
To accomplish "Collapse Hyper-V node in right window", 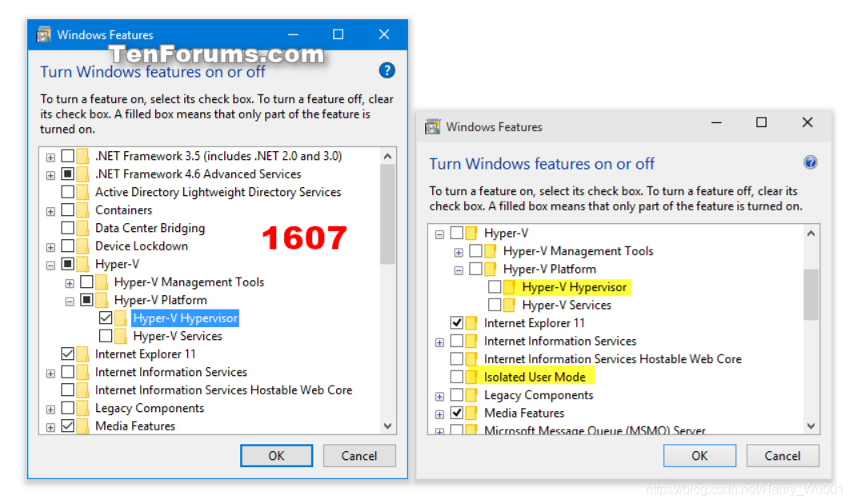I will 439,234.
